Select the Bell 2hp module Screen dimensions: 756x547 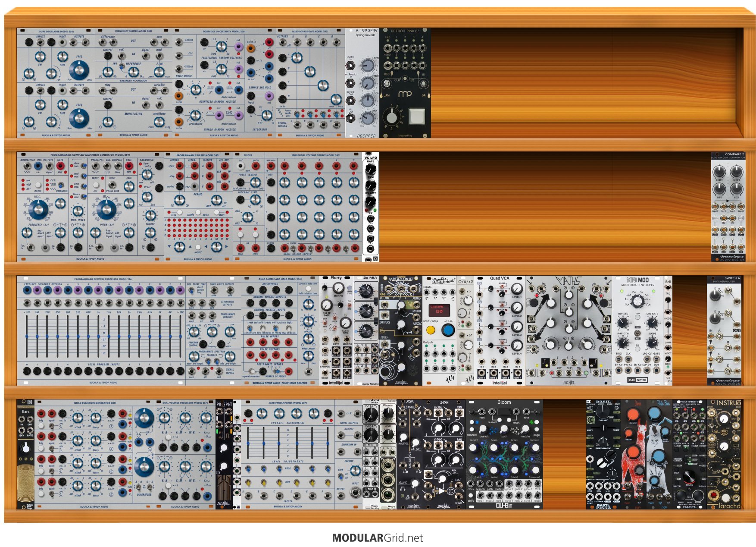668,330
